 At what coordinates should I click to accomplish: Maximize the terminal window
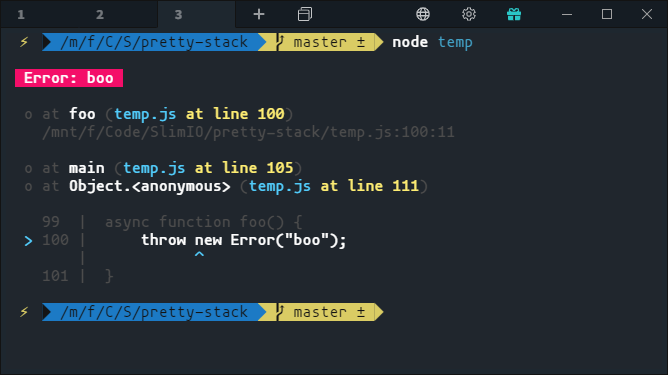(607, 14)
